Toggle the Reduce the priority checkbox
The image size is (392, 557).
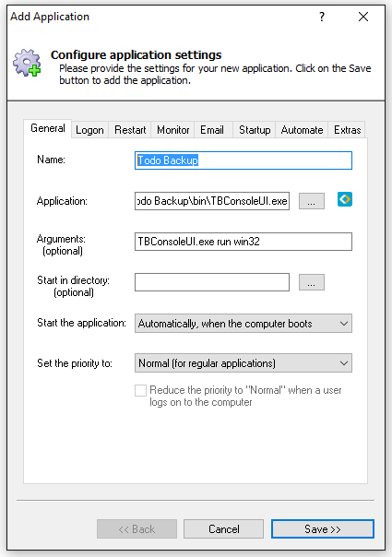click(140, 390)
